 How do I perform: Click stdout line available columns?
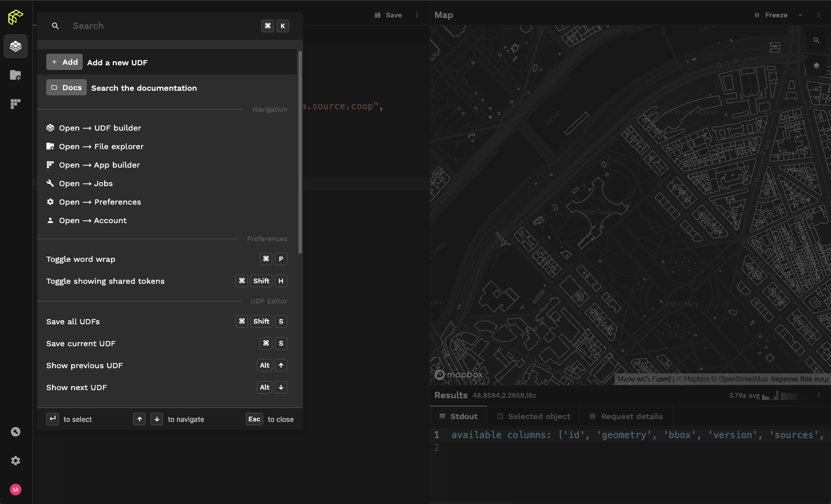(x=637, y=435)
